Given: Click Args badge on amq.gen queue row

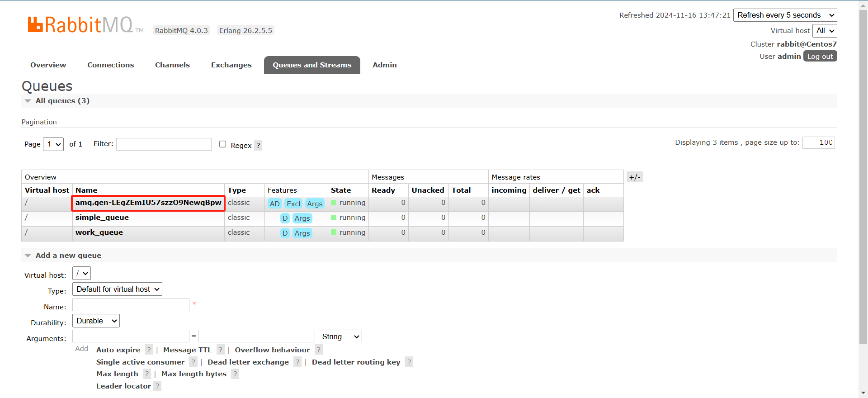Looking at the screenshot, I should [315, 204].
